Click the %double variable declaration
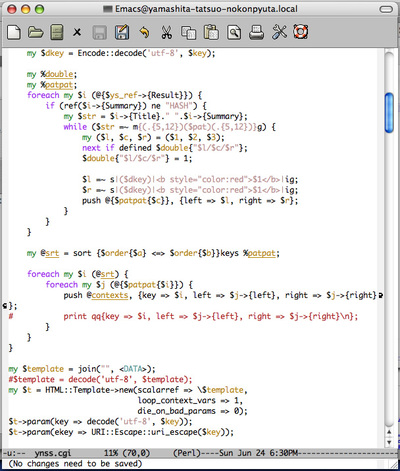 59,74
